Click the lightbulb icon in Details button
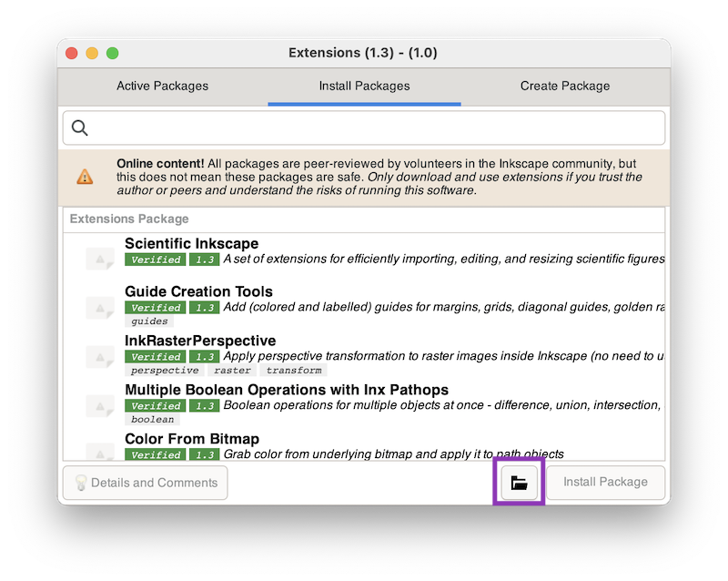Viewport: 728px width, 581px height. [x=80, y=483]
